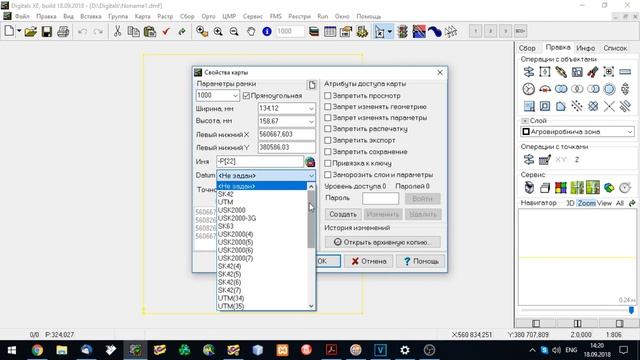Viewport: 640px width, 360px height.
Task: Switch to the Сбор tab
Action: (x=527, y=48)
